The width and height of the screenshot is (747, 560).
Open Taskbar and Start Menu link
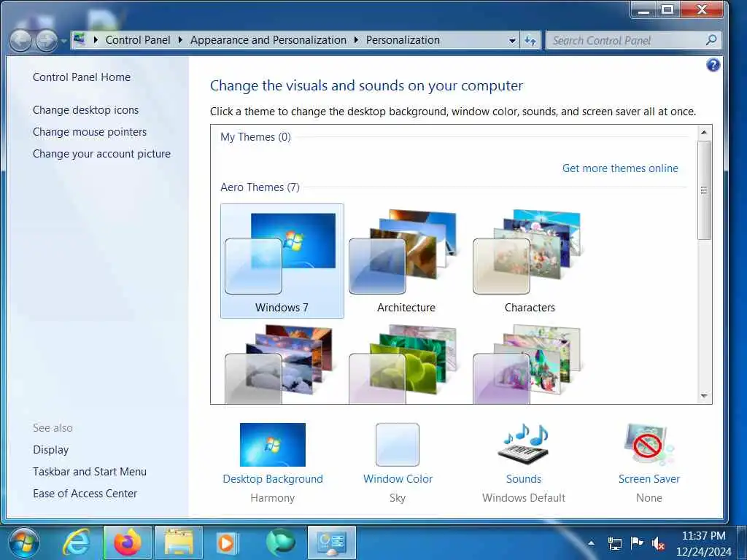point(90,472)
